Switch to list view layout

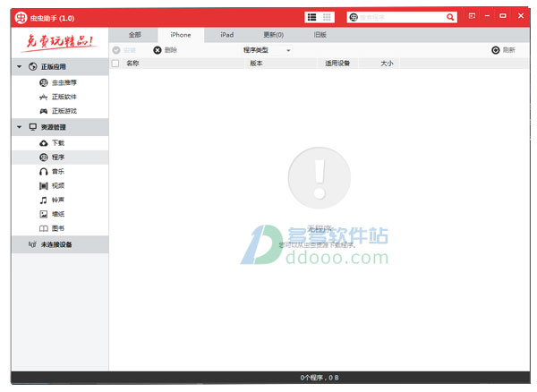[312, 17]
